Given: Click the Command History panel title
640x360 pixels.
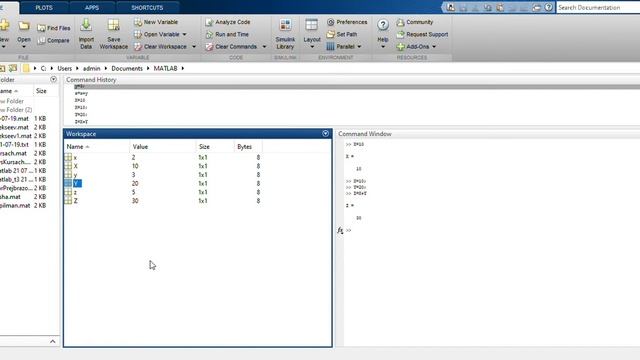Looking at the screenshot, I should pos(91,80).
